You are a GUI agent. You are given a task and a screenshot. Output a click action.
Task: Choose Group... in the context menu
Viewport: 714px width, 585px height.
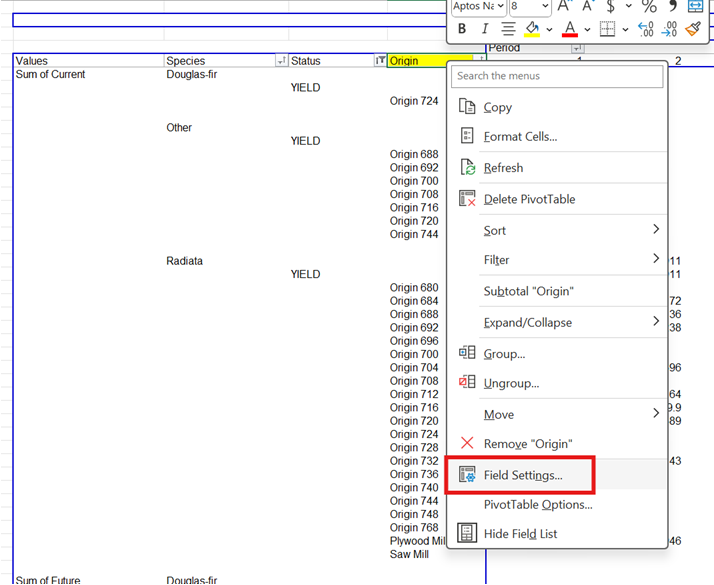(x=557, y=354)
